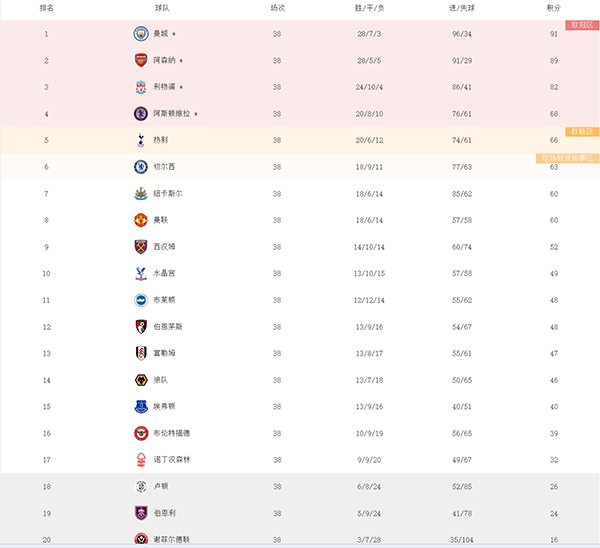Open the 布莱顿 team name link

coord(164,300)
